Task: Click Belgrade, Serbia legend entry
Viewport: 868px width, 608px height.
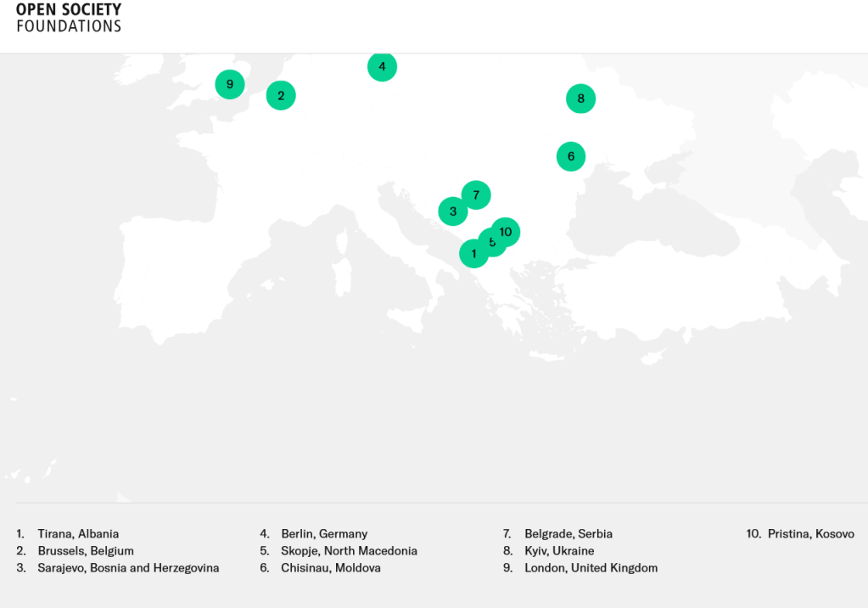Action: point(568,534)
